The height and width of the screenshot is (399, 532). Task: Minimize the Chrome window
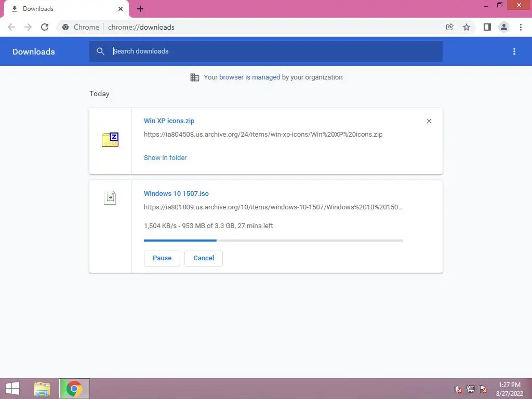pyautogui.click(x=486, y=5)
